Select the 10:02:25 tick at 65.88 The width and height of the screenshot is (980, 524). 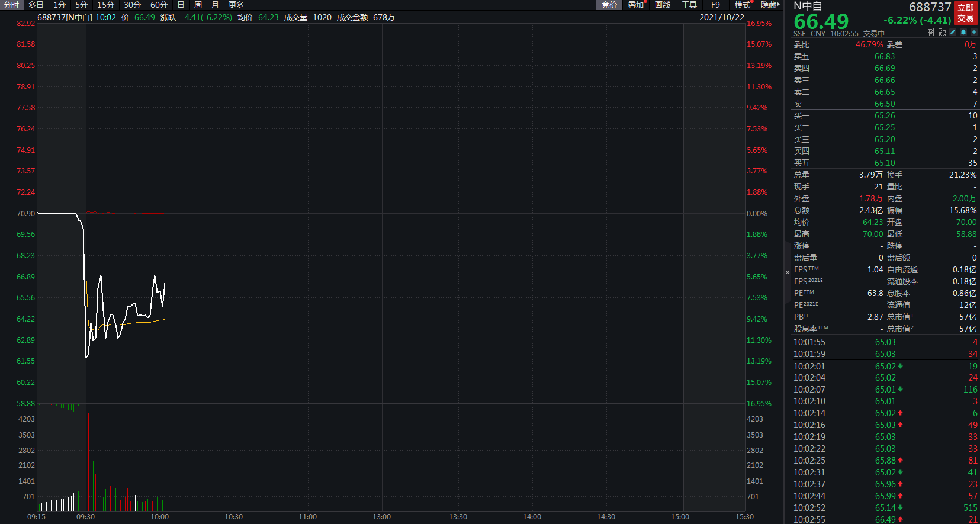tap(885, 461)
